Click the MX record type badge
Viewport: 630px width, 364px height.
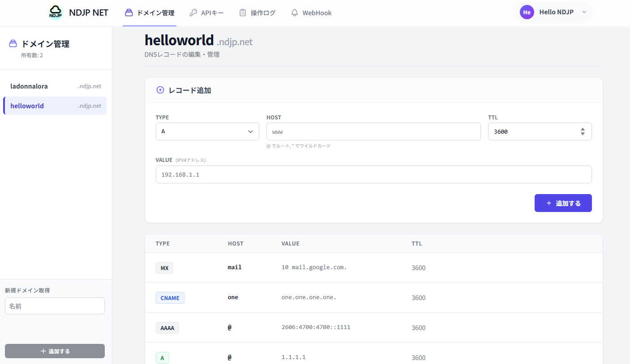164,267
